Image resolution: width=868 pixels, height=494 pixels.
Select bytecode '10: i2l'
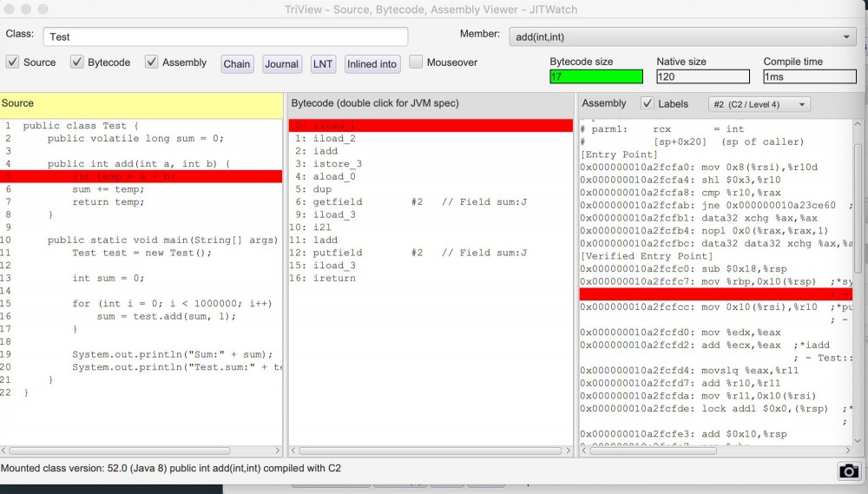pos(311,227)
